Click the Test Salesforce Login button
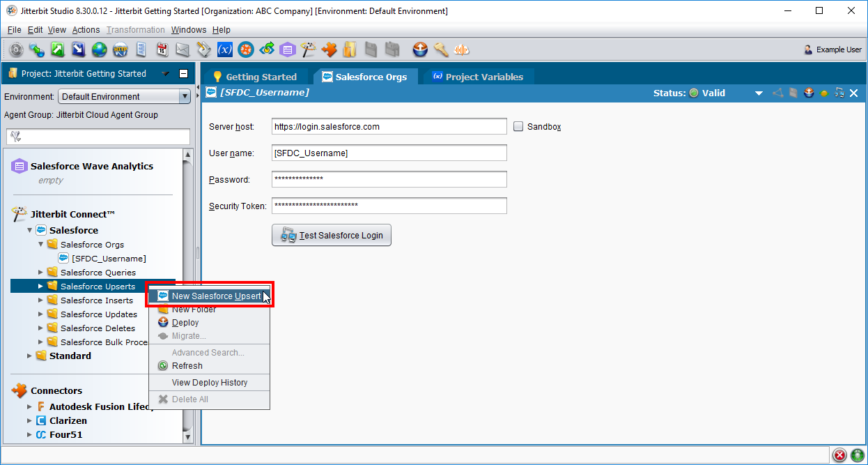 click(332, 235)
